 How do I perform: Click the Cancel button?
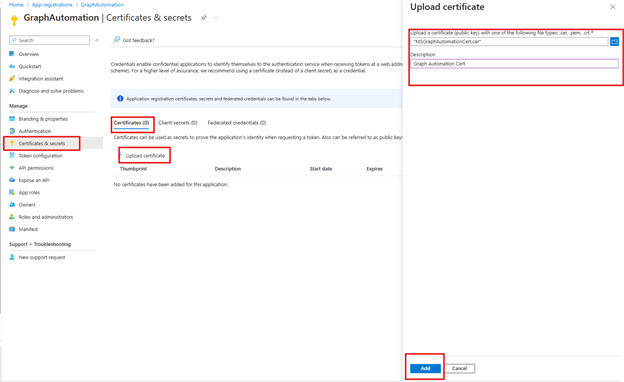click(459, 368)
